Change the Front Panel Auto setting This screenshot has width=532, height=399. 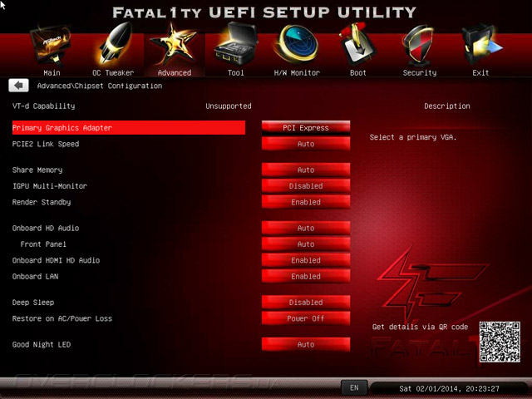click(x=306, y=244)
